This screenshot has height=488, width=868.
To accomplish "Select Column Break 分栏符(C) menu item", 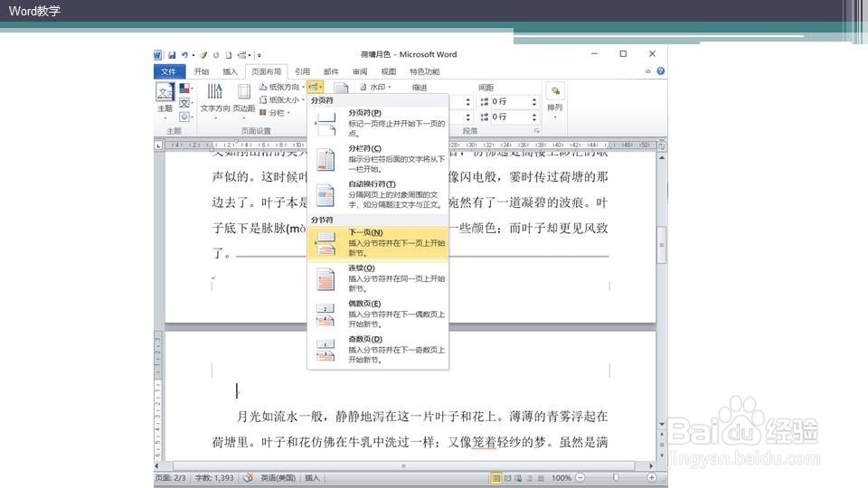I will tap(378, 159).
